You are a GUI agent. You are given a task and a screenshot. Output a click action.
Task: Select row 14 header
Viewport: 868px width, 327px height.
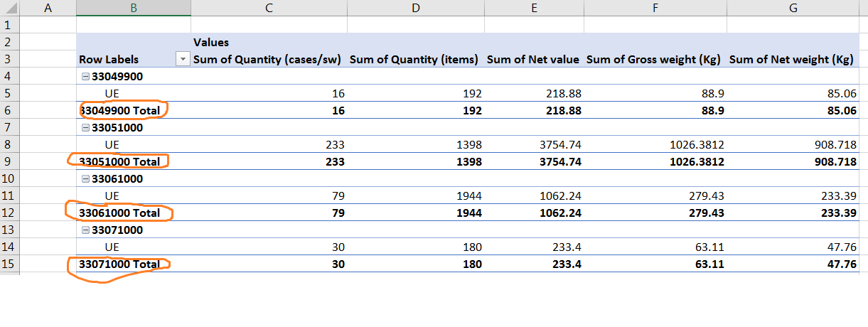10,247
